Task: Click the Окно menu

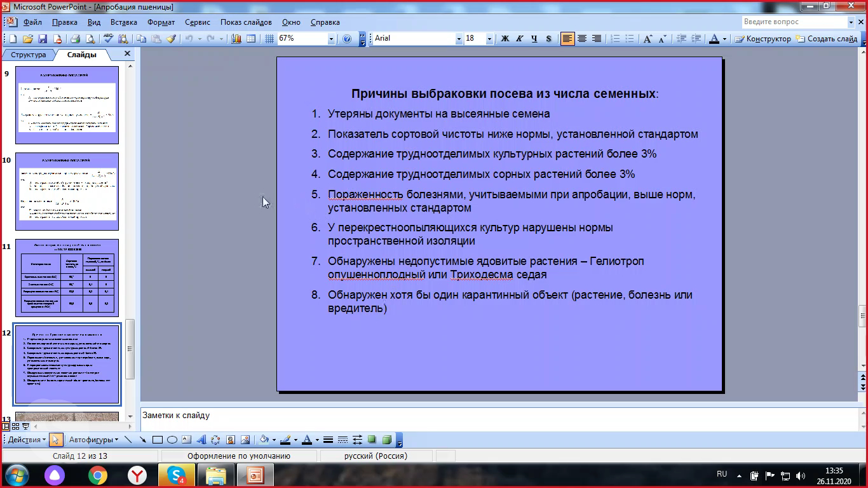Action: click(x=291, y=22)
